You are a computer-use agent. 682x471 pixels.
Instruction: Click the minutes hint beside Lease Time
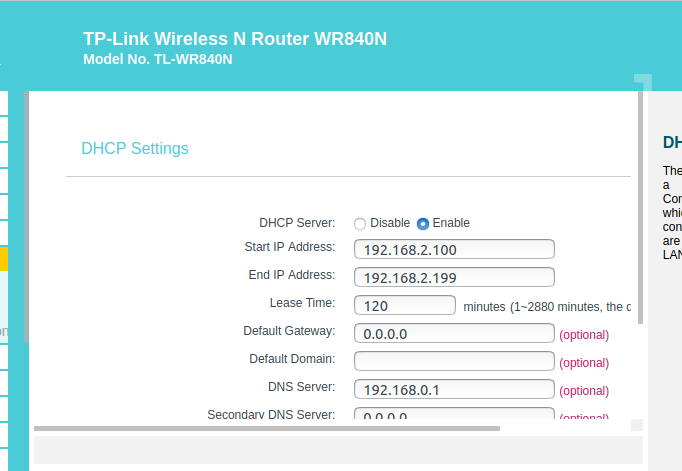(547, 307)
